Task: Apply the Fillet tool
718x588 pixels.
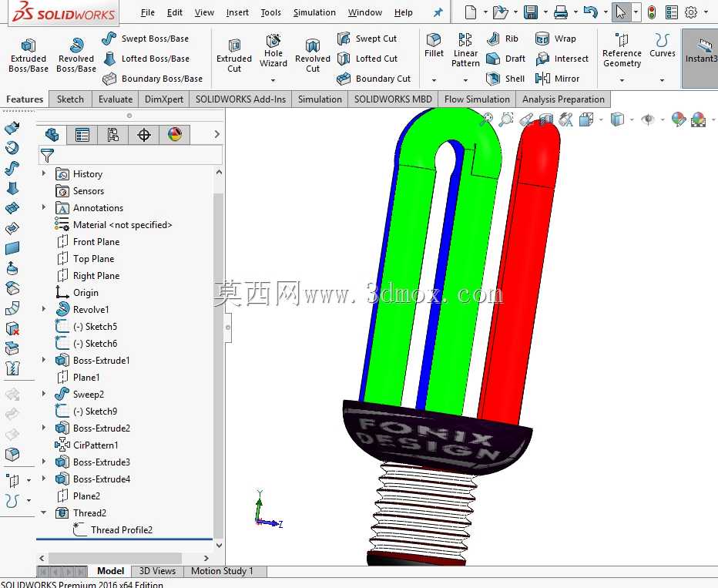Action: pyautogui.click(x=434, y=45)
